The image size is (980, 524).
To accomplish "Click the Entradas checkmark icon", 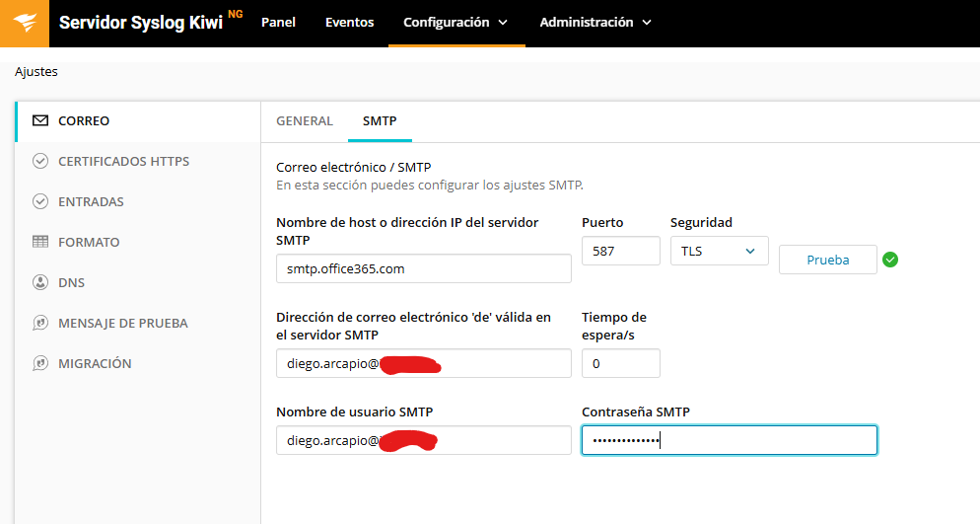I will pyautogui.click(x=40, y=201).
